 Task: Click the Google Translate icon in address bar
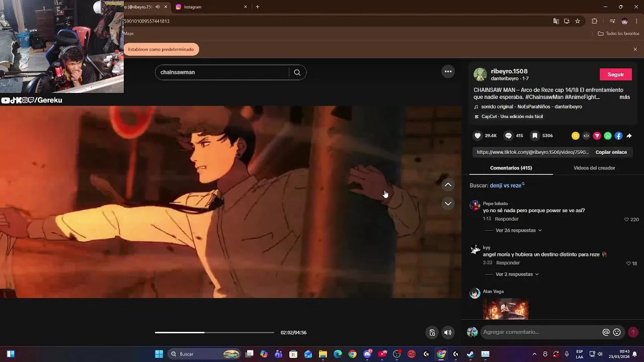click(x=556, y=21)
